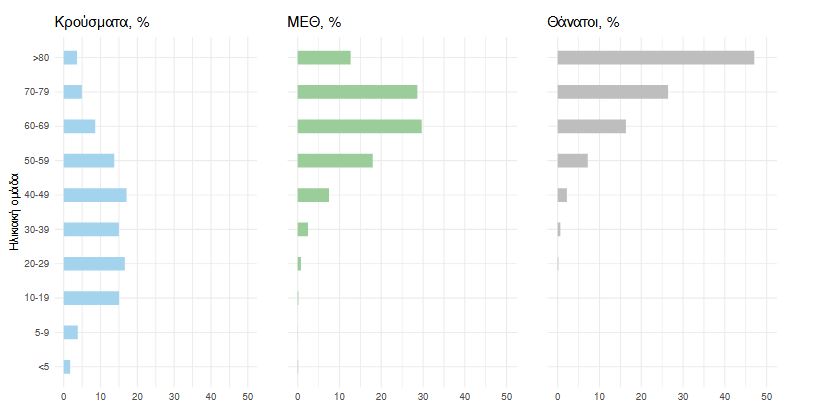Click the gray >80 bar in Θάνατοι
Viewport: 821px width, 418px height.
tap(655, 57)
